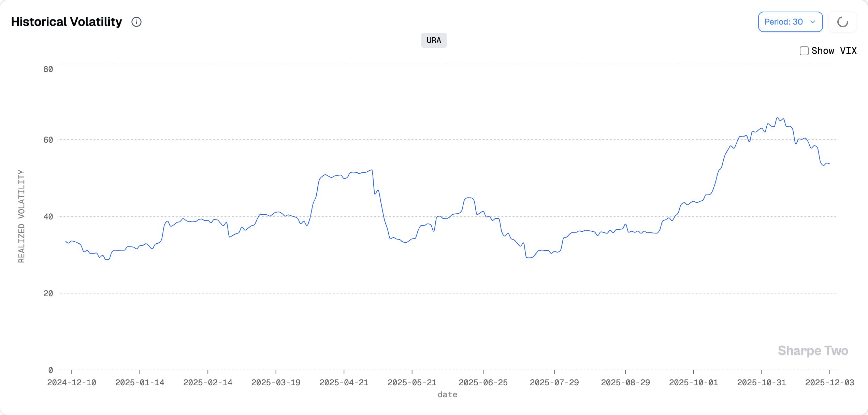Viewport: 868px width, 415px height.
Task: Click the REALIZED VOLATILITY axis title
Action: [x=21, y=216]
